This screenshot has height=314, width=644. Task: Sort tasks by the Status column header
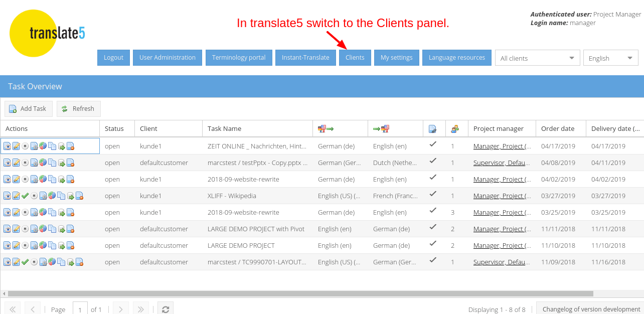click(117, 129)
